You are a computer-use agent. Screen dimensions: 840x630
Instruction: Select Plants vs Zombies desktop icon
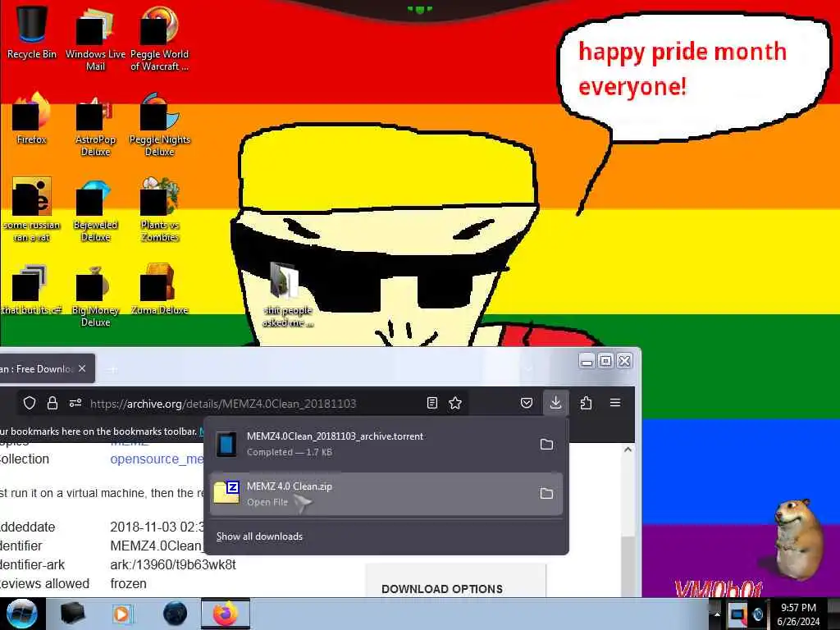point(160,210)
